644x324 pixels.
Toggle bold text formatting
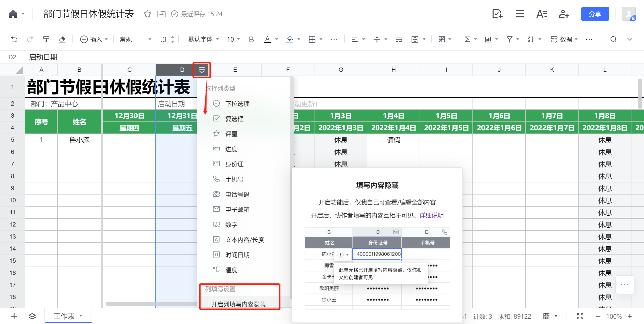(x=251, y=39)
